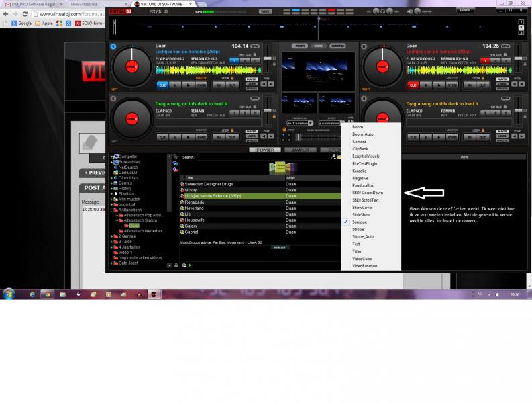The image size is (532, 403).
Task: Click the SYNC button on deck 2
Action: click(x=451, y=85)
